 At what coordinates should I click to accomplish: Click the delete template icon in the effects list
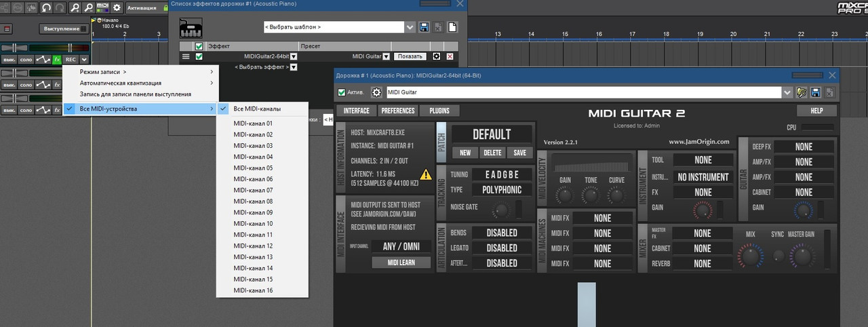[438, 27]
